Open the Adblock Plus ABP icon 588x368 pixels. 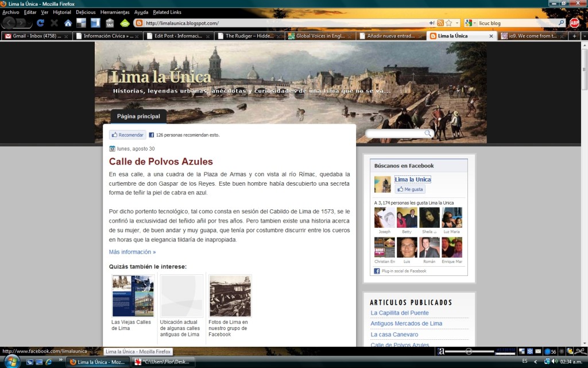(x=574, y=23)
